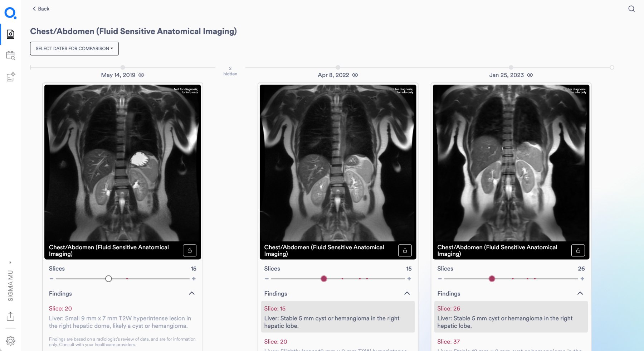
Task: Decrease slice with minus on Jan 25, 2023 scan
Action: 440,279
